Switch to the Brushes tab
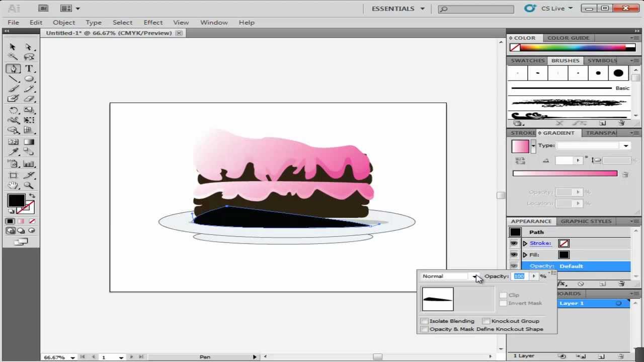 pyautogui.click(x=565, y=60)
